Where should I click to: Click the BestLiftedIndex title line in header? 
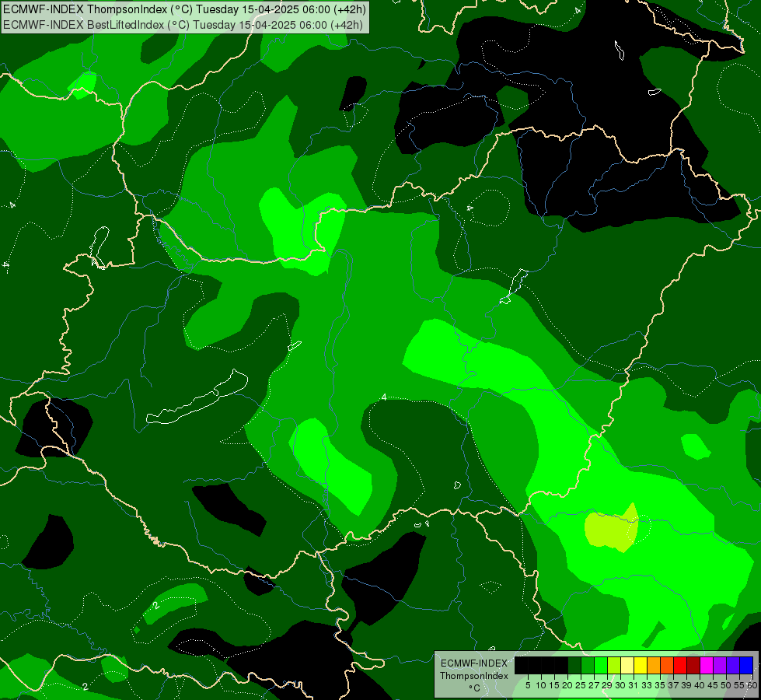183,25
